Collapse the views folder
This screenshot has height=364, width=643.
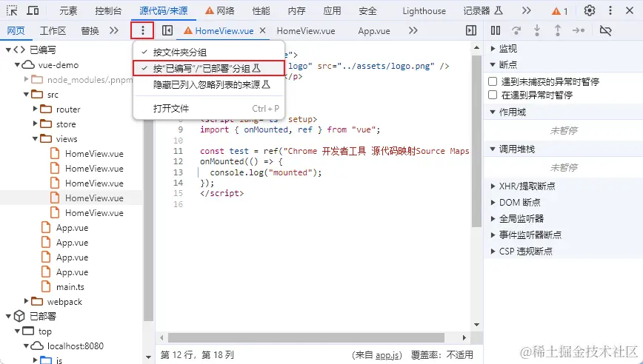point(36,139)
